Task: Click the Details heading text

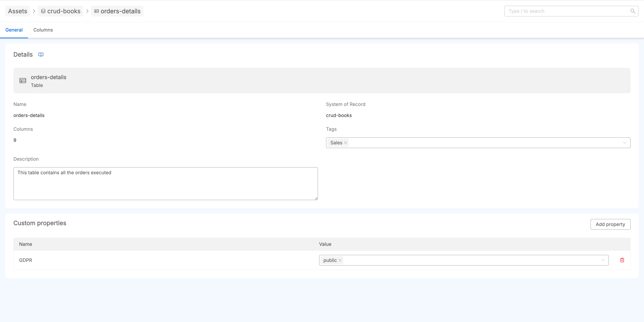Action: [23, 55]
